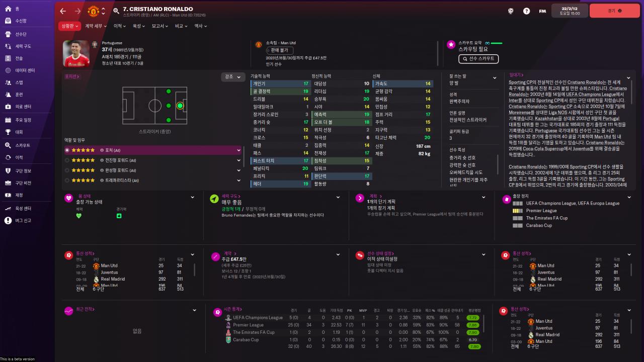Select the 전진형 포워드 (At) role radio
The height and width of the screenshot is (362, 644).
67,160
